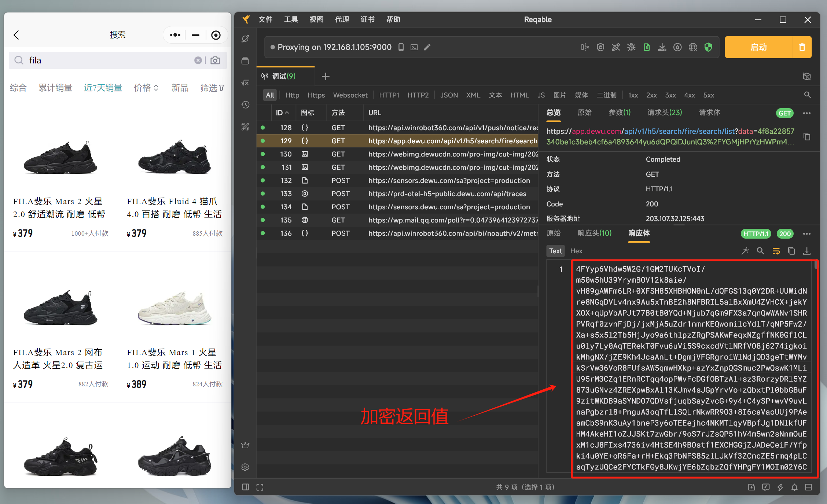Open the history clock icon in left sidebar
The height and width of the screenshot is (504, 827).
pos(245,105)
